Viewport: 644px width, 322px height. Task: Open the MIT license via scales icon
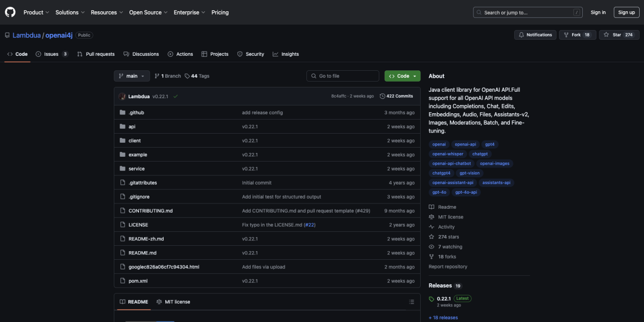[432, 216]
